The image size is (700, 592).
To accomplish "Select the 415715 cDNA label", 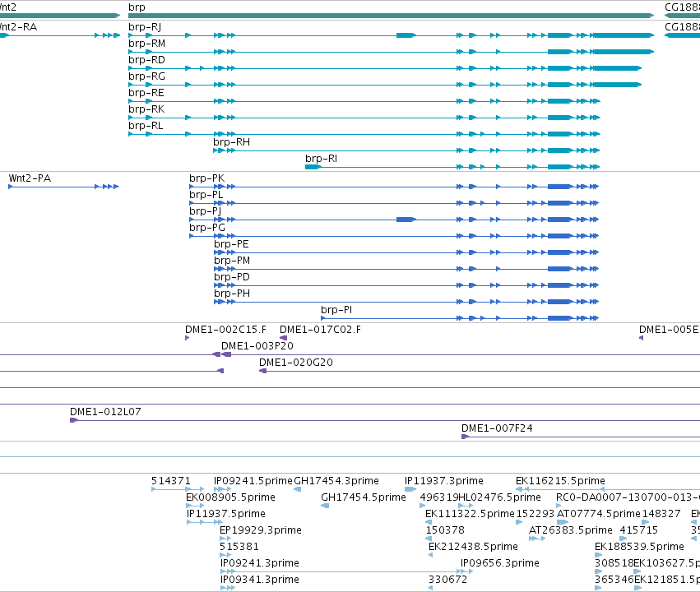I will [639, 530].
